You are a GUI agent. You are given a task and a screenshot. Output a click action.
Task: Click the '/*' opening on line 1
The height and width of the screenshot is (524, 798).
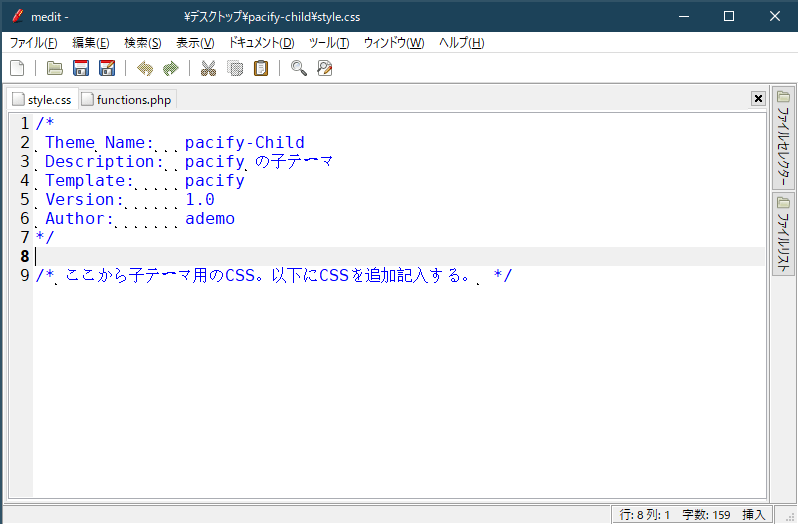[45, 123]
